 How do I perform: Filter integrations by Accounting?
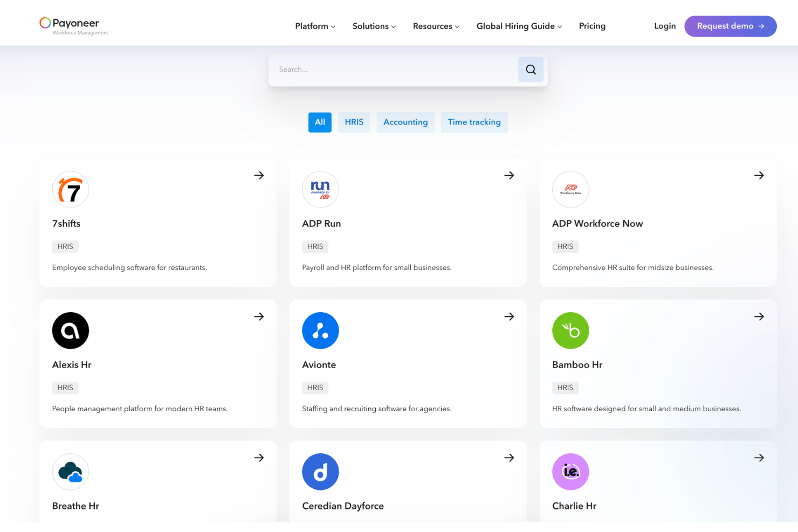(x=405, y=122)
